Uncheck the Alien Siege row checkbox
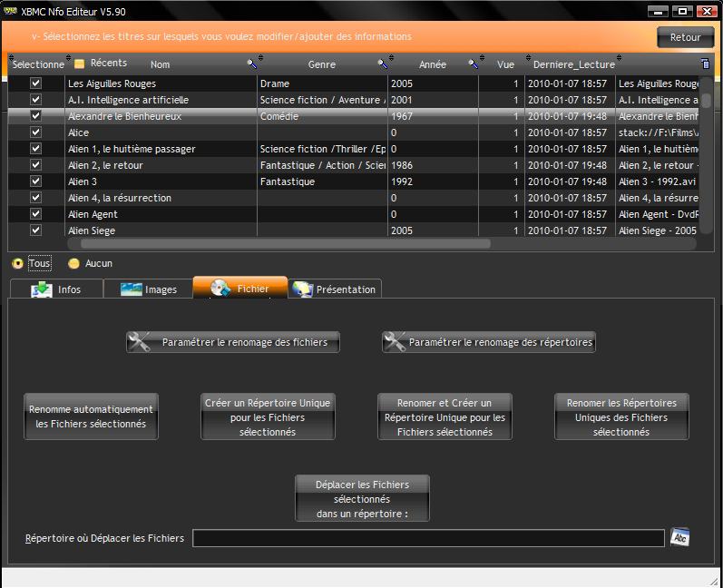Screen dimensions: 723x588 tap(35, 230)
